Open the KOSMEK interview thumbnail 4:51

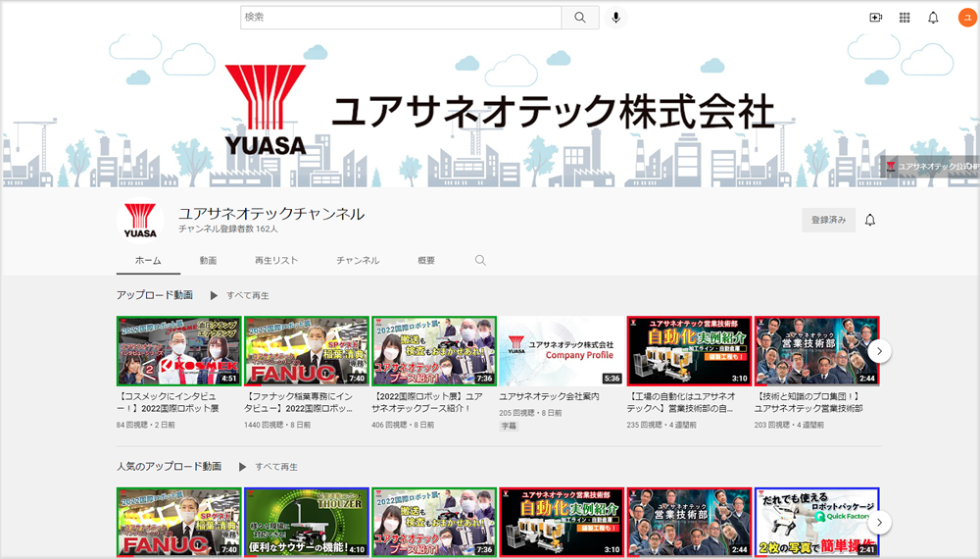click(178, 351)
